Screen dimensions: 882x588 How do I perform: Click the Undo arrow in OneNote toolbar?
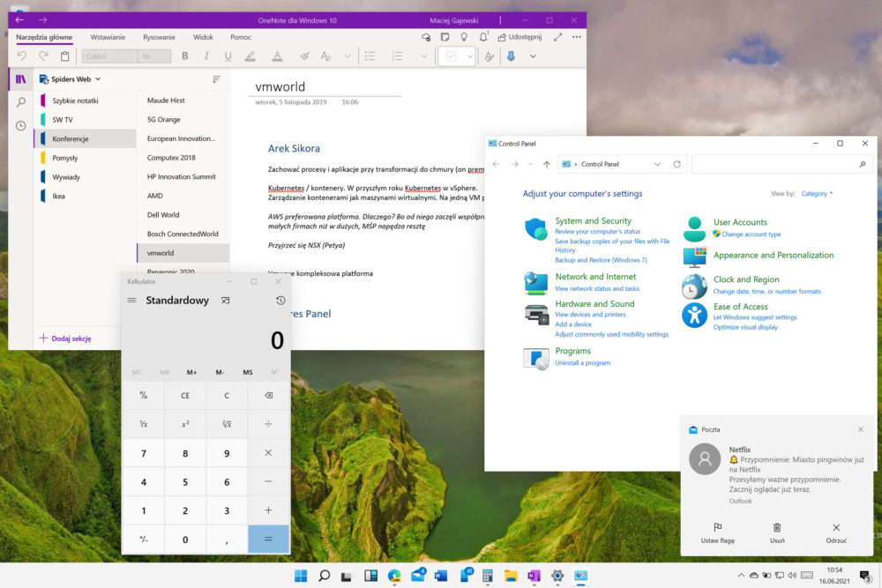point(22,56)
